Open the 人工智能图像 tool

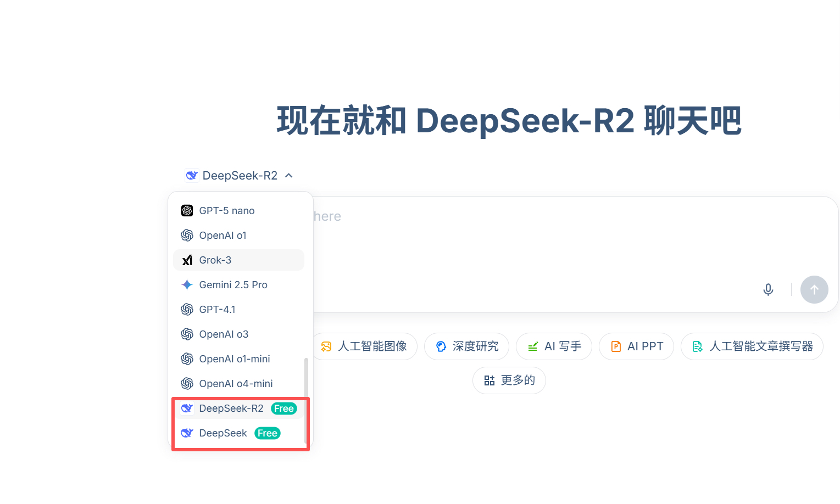(365, 346)
